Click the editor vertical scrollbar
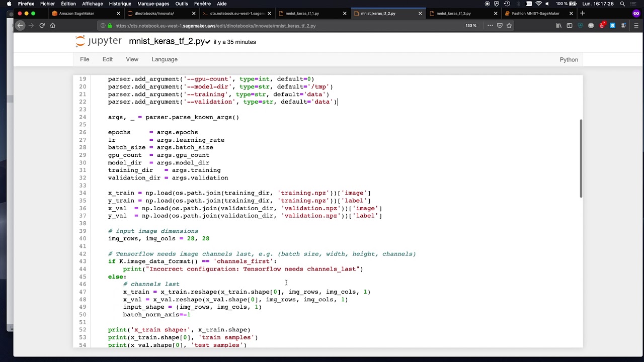The height and width of the screenshot is (362, 644). click(x=581, y=158)
